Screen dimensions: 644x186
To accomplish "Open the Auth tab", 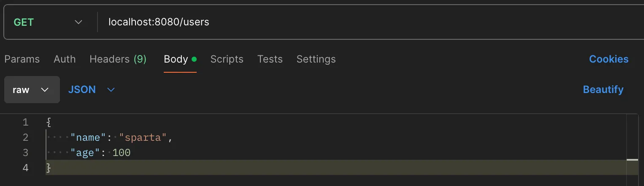I will tap(65, 59).
